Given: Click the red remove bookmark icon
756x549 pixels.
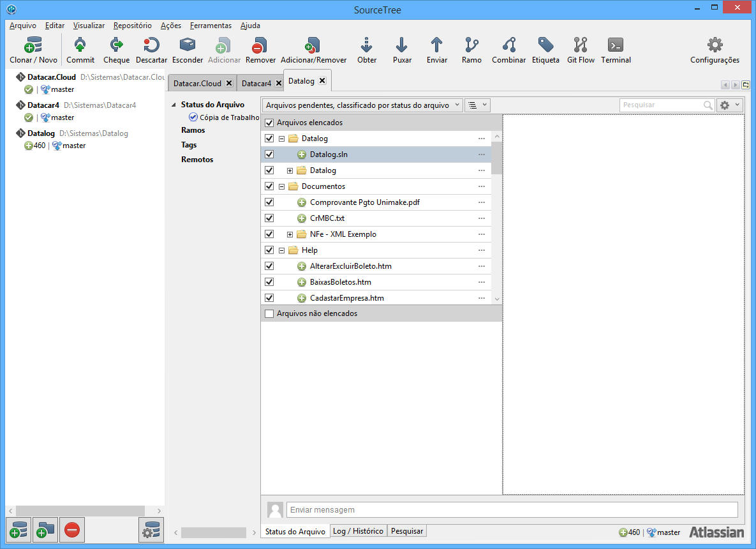Looking at the screenshot, I should [x=72, y=530].
